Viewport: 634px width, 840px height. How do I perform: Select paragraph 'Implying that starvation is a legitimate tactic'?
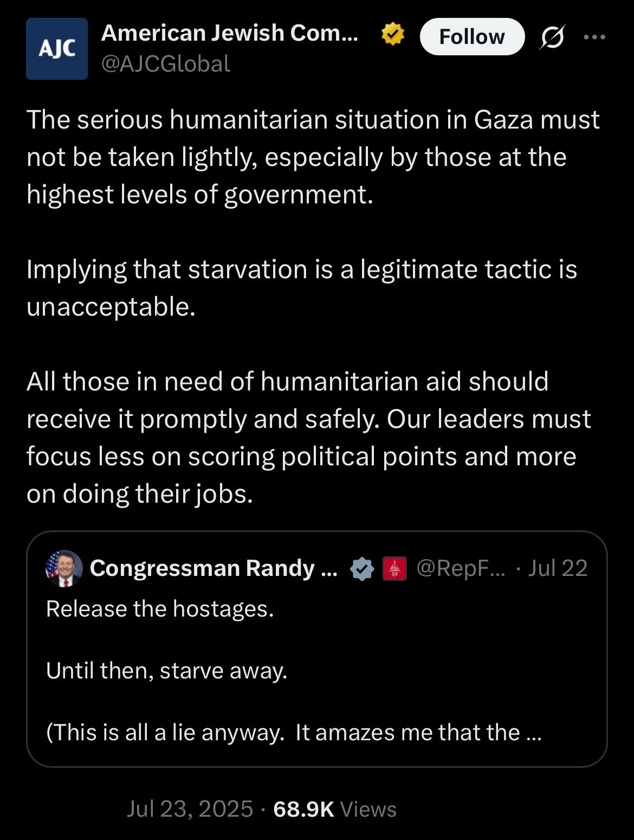tap(302, 288)
